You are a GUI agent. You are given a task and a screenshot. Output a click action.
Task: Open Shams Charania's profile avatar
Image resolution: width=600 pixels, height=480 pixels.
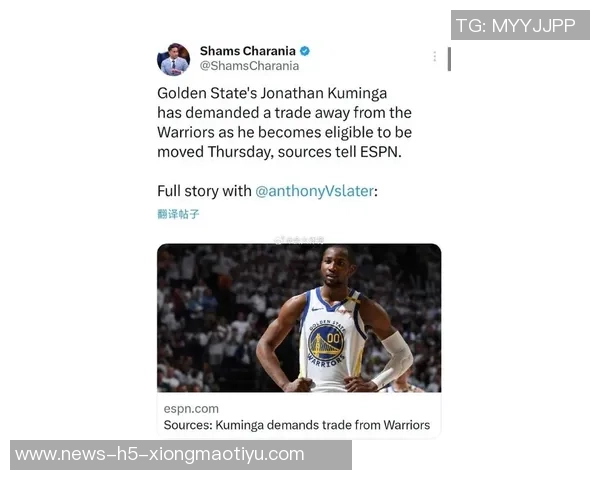pyautogui.click(x=173, y=59)
